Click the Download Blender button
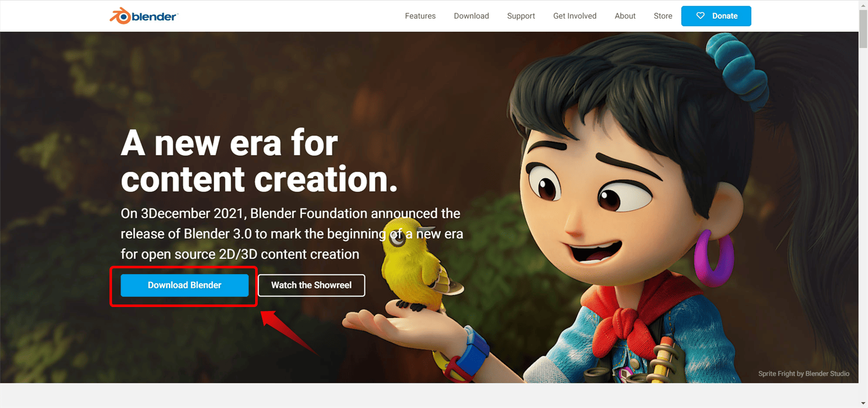 click(184, 285)
